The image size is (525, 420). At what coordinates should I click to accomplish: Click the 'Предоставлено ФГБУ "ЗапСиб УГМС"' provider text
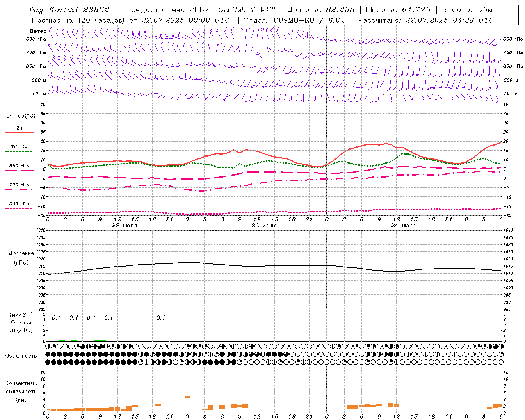200,10
